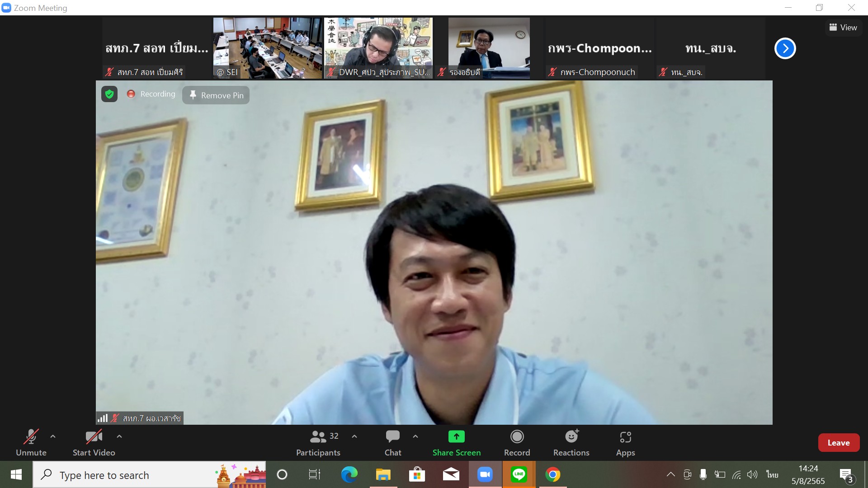
Task: Open the green encryption shield info
Action: click(x=109, y=94)
